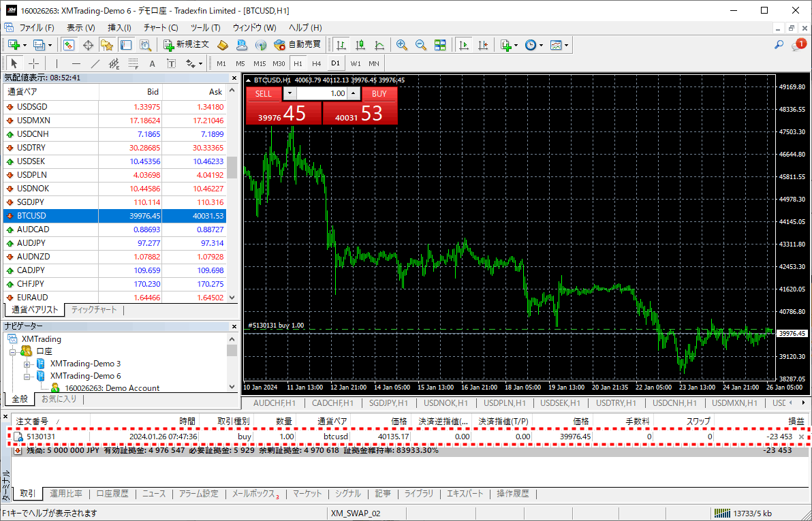Increase lot volume with up arrow
This screenshot has width=812, height=521.
point(354,94)
